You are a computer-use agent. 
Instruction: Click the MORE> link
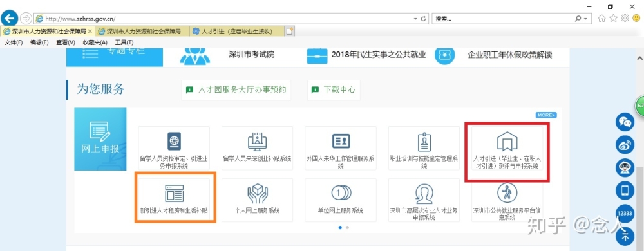pyautogui.click(x=546, y=115)
